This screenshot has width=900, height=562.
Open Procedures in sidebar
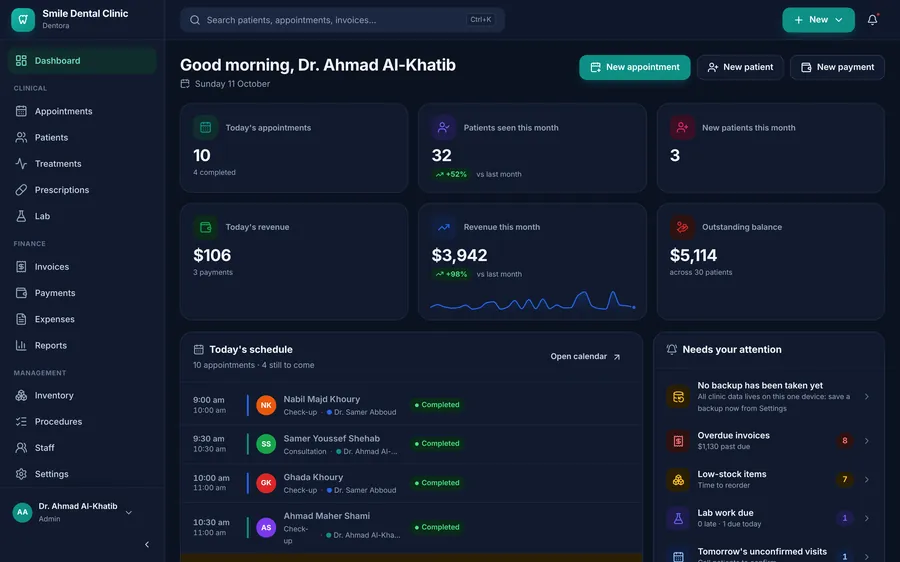(x=82, y=421)
